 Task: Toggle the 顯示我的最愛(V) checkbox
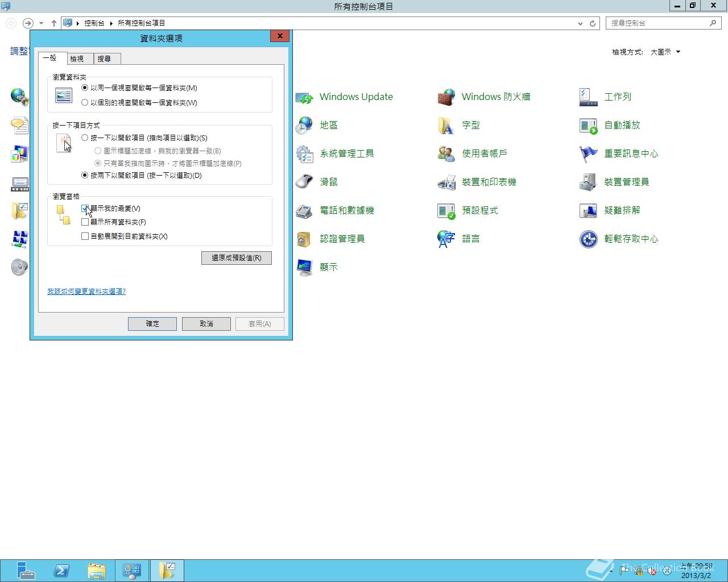pyautogui.click(x=85, y=209)
